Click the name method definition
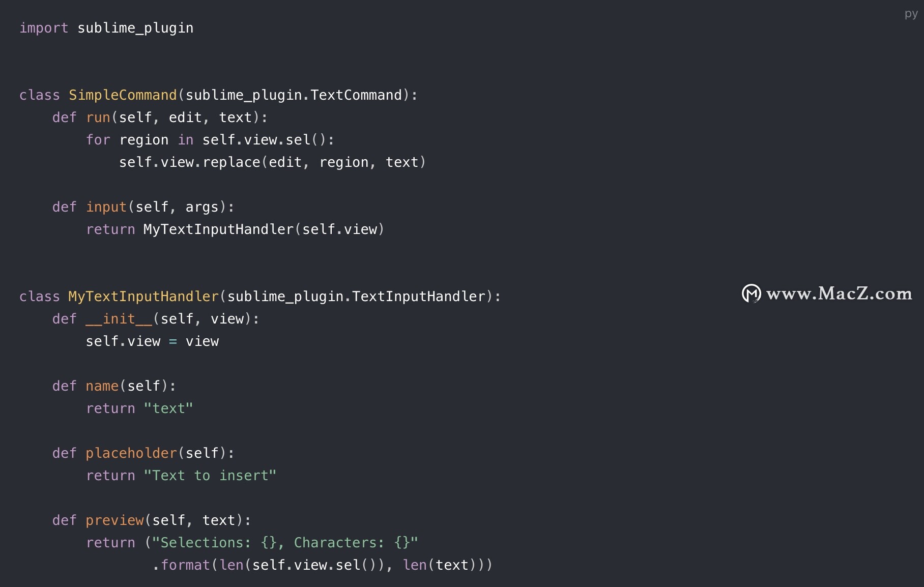924x587 pixels. coord(102,386)
